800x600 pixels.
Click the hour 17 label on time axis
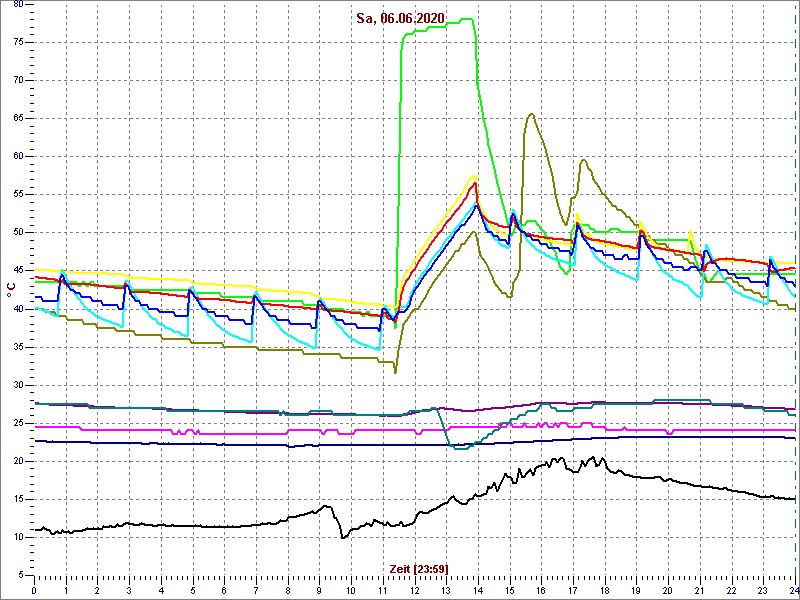[x=573, y=591]
